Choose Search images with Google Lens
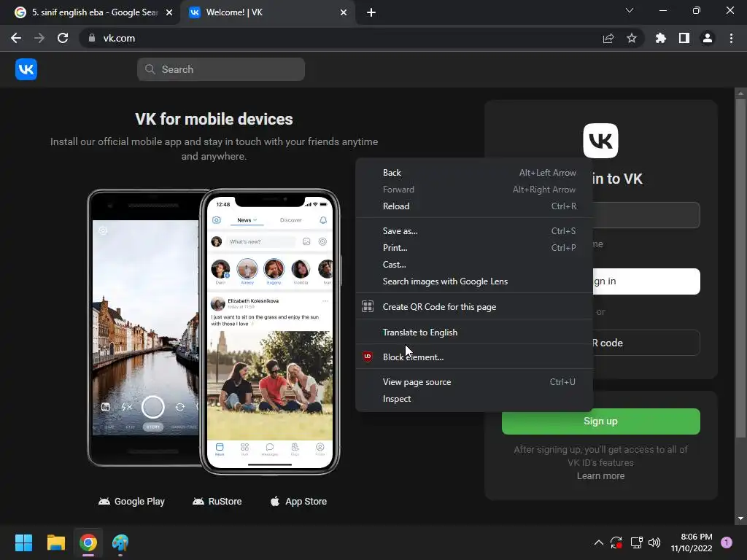747x560 pixels. point(474,281)
